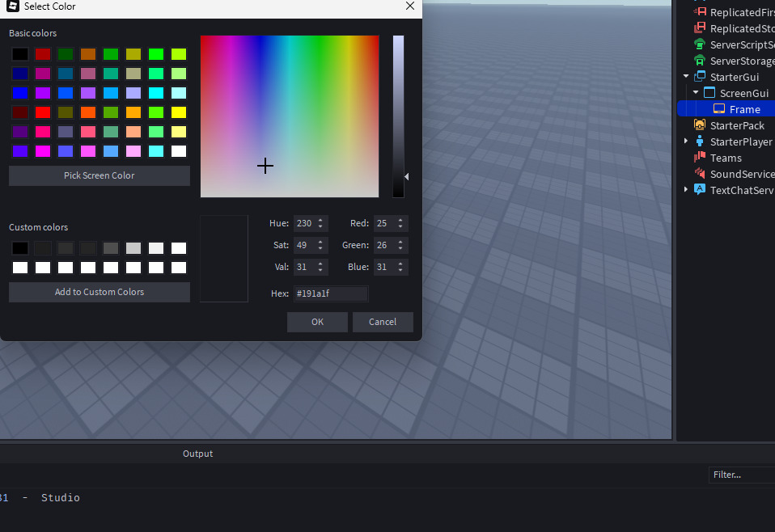Decrease the Sat value with down arrow
Viewport: 775px width, 532px height.
[320, 248]
